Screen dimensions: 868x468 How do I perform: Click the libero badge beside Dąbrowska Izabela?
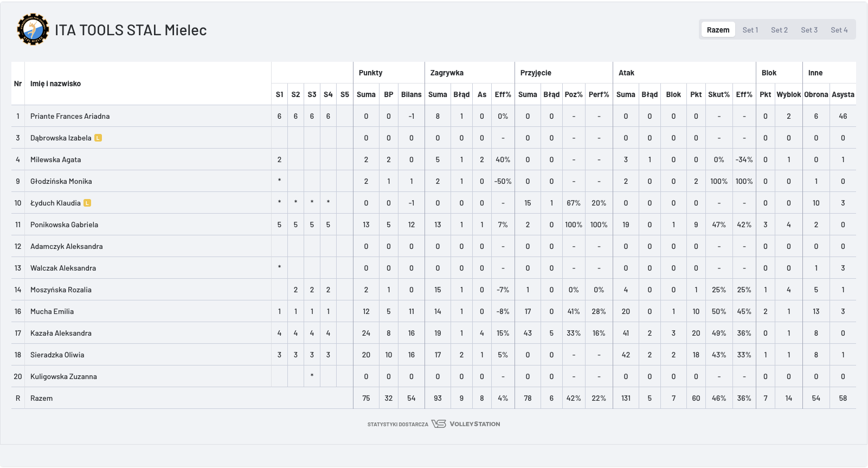click(98, 138)
